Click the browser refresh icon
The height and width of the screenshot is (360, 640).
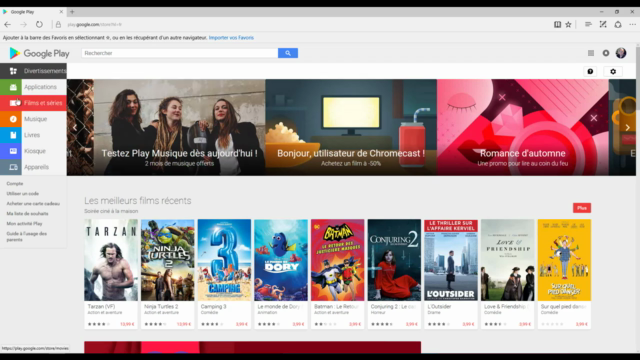[x=39, y=24]
